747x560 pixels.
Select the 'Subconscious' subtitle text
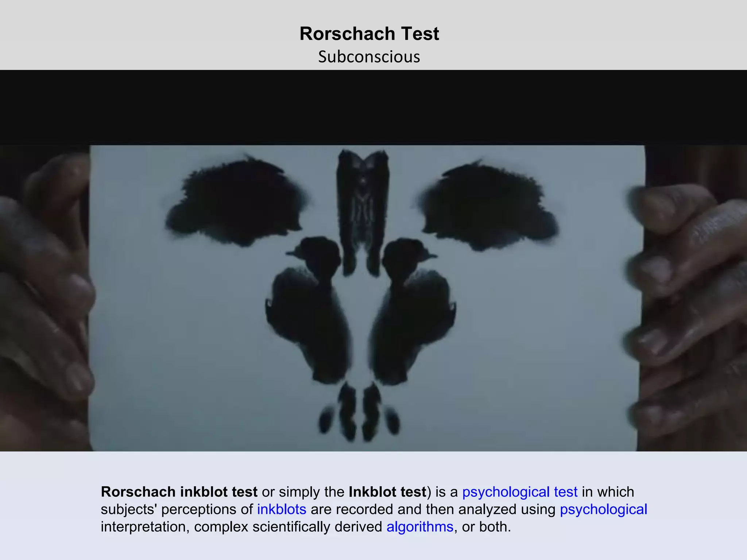point(369,57)
